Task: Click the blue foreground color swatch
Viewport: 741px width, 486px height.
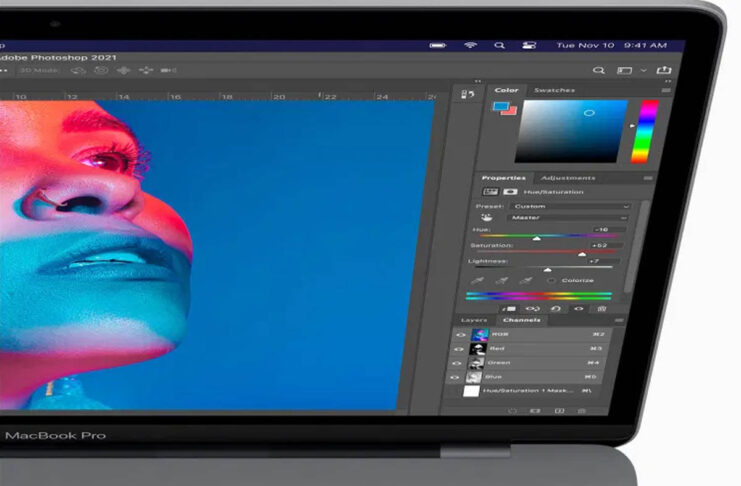Action: 500,106
